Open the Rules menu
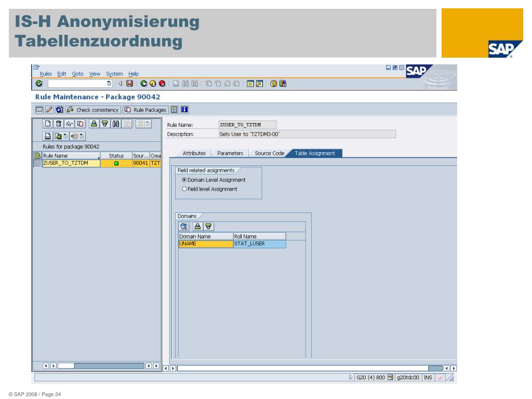This screenshot has height=399, width=532. point(46,74)
